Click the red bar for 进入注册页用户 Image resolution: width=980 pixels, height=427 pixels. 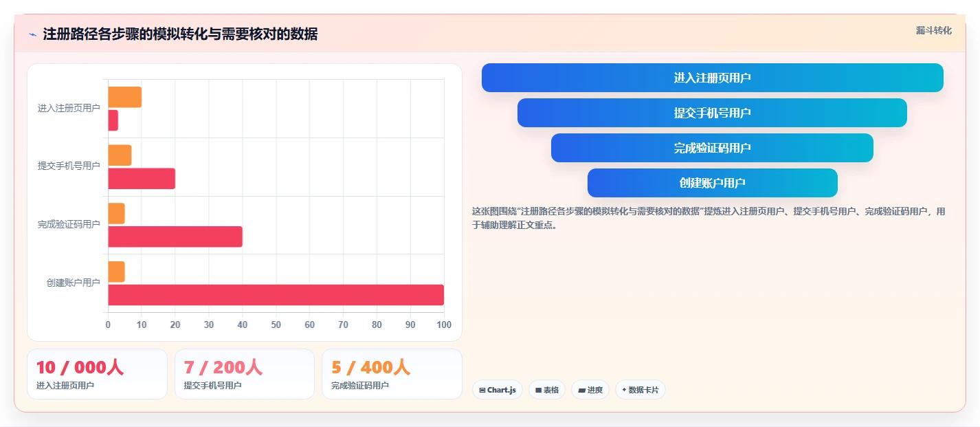(113, 120)
